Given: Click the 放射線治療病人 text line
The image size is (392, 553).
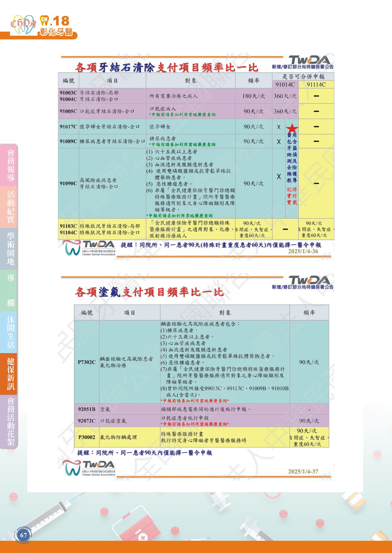Looking at the screenshot, I should tap(168, 236).
